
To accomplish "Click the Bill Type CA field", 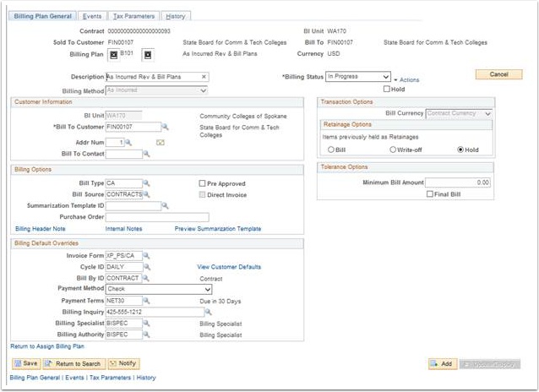I will coord(124,183).
